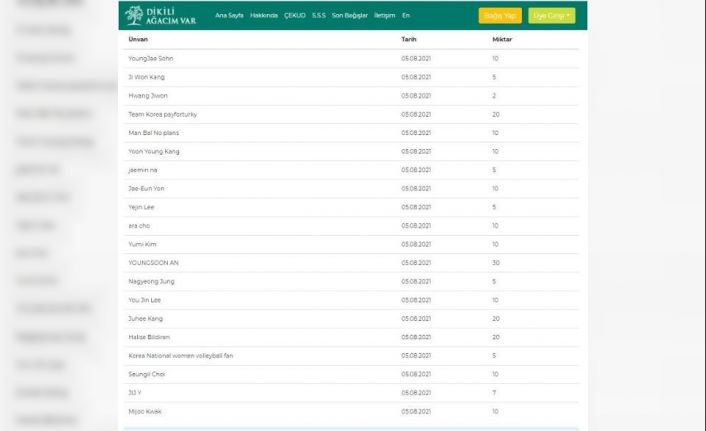Open the İletişim page
Viewport: 706px width, 431px height.
pos(385,16)
